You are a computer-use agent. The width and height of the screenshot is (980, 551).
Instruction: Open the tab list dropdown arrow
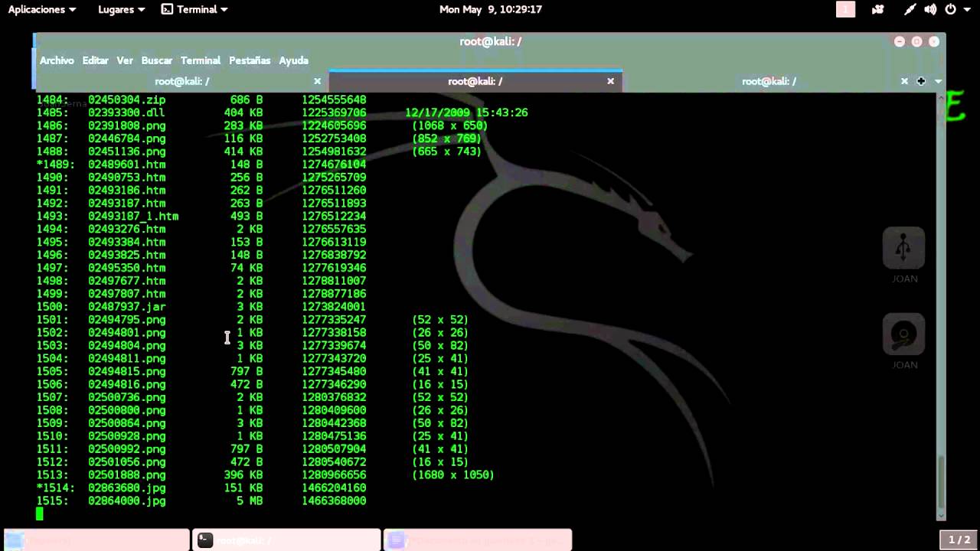pos(938,81)
